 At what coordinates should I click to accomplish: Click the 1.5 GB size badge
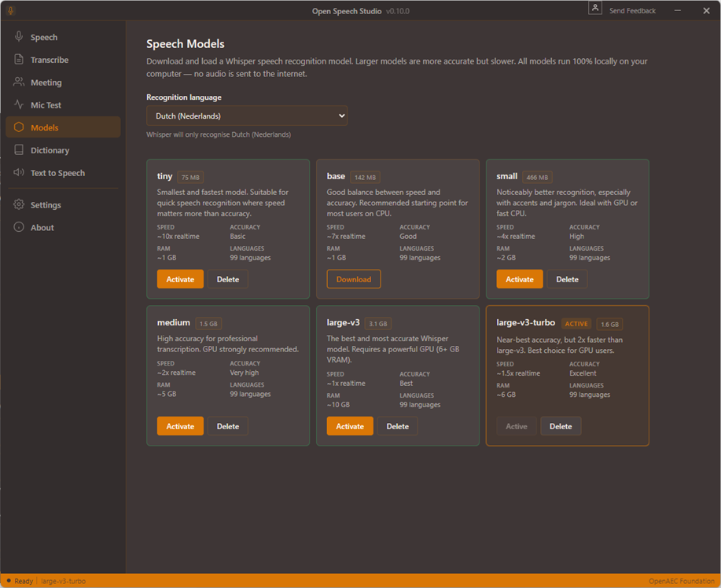coord(208,324)
